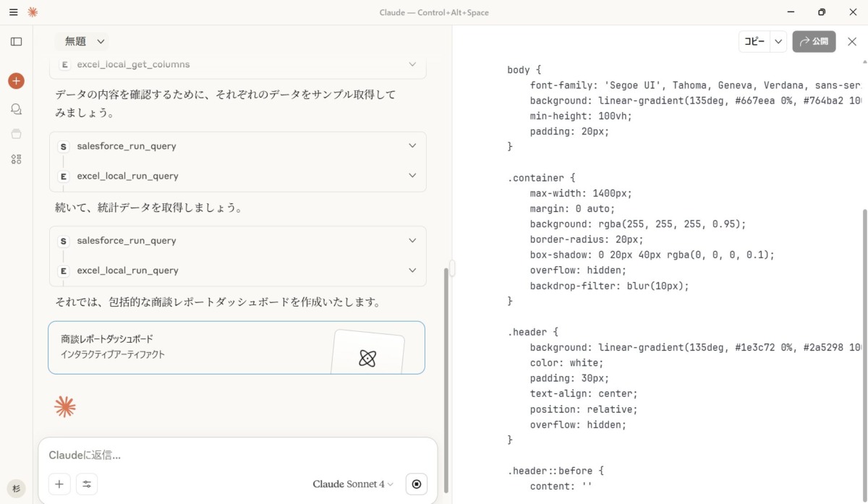Toggle the sidebar panel icon

16,42
